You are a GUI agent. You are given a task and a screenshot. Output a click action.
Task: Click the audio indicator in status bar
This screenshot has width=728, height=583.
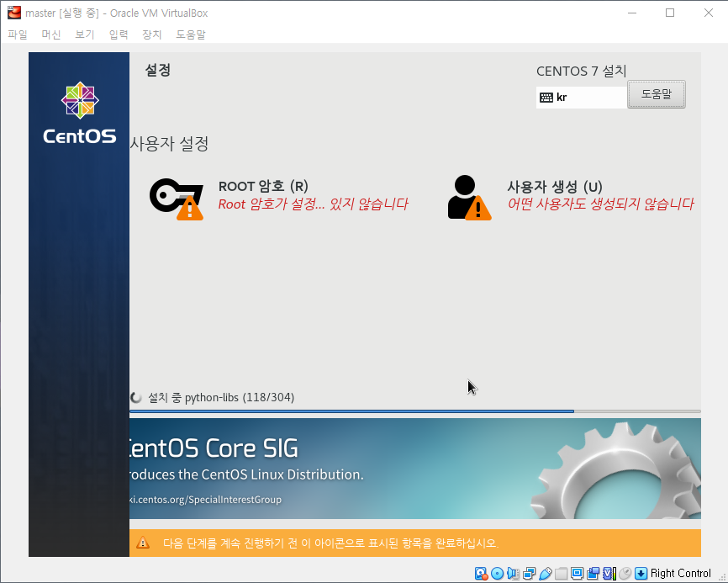(x=513, y=573)
